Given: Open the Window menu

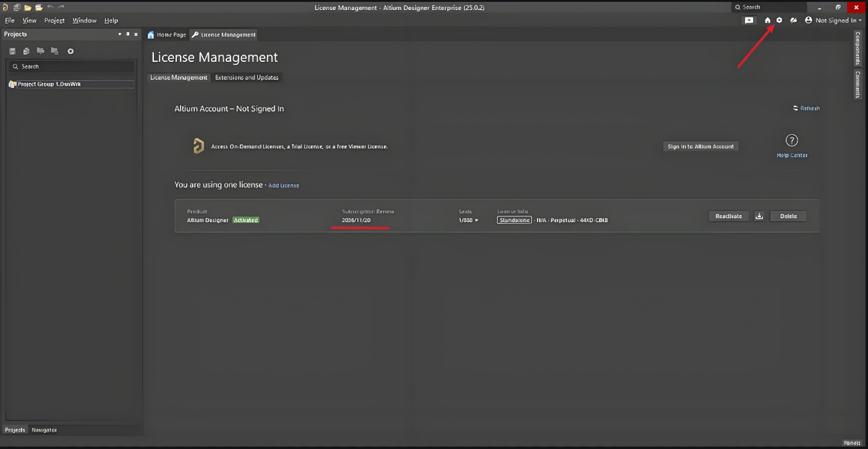Looking at the screenshot, I should click(x=84, y=20).
